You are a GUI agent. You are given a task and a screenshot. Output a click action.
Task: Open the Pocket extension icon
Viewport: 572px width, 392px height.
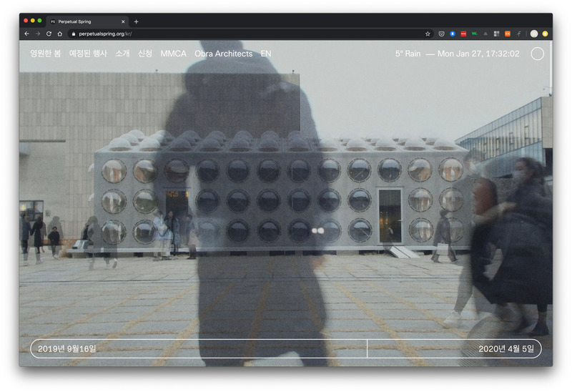coord(441,34)
